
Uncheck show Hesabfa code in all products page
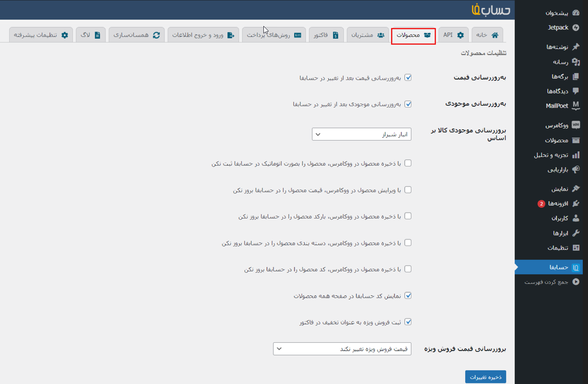(408, 296)
